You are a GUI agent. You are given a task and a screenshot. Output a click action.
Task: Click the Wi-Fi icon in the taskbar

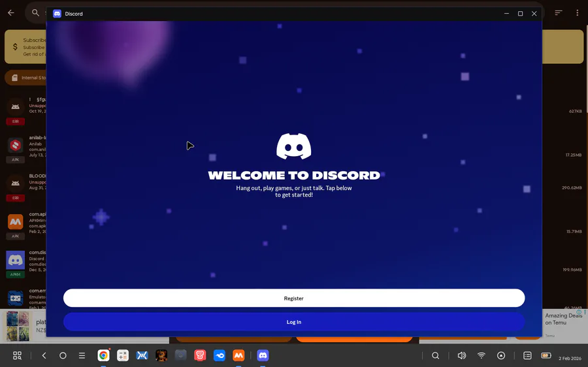pos(481,355)
